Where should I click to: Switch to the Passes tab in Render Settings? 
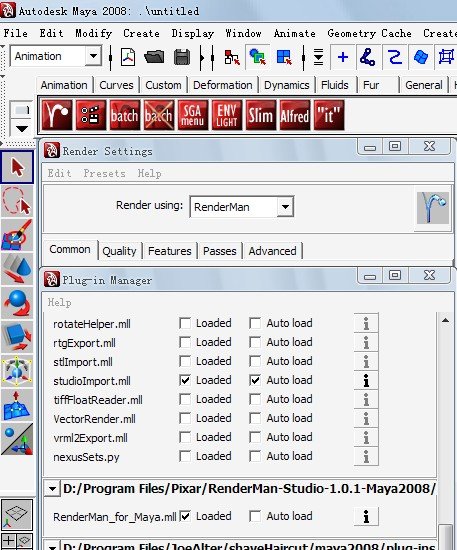220,251
